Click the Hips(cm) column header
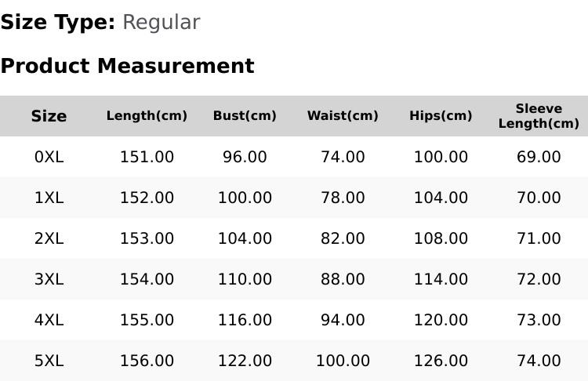 pos(441,116)
